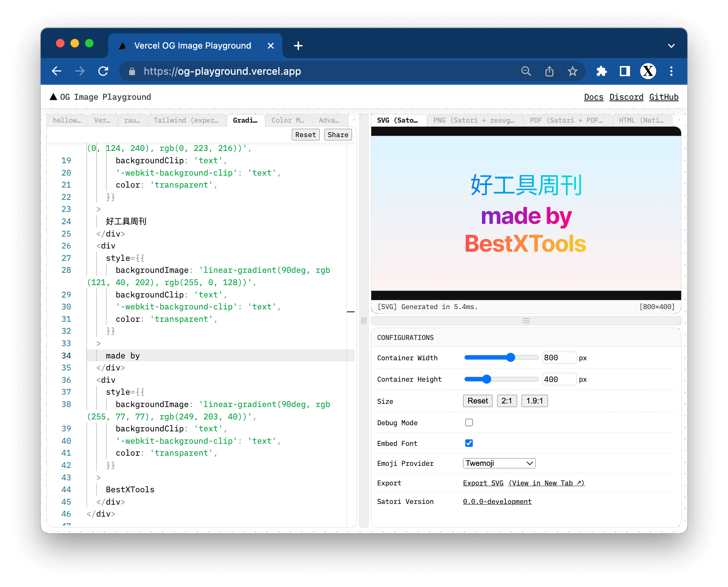The height and width of the screenshot is (587, 728).
Task: Click the tab search chevron
Action: (x=671, y=46)
